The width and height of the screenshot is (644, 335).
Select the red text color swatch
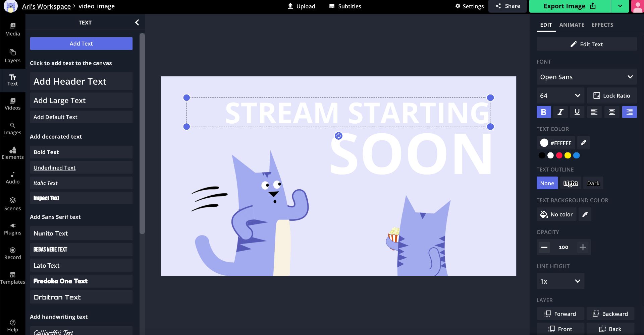(x=559, y=155)
